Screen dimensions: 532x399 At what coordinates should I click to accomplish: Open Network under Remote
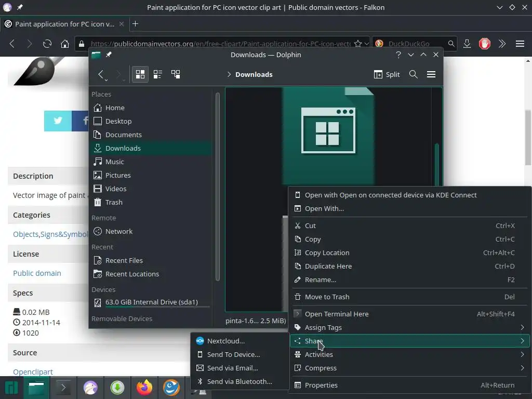point(151,231)
